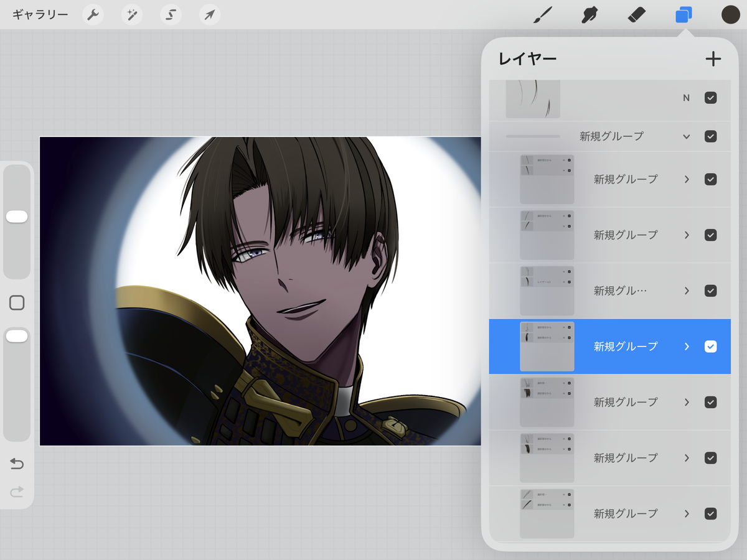
Task: Open the N blend mode of top layer
Action: [x=687, y=98]
